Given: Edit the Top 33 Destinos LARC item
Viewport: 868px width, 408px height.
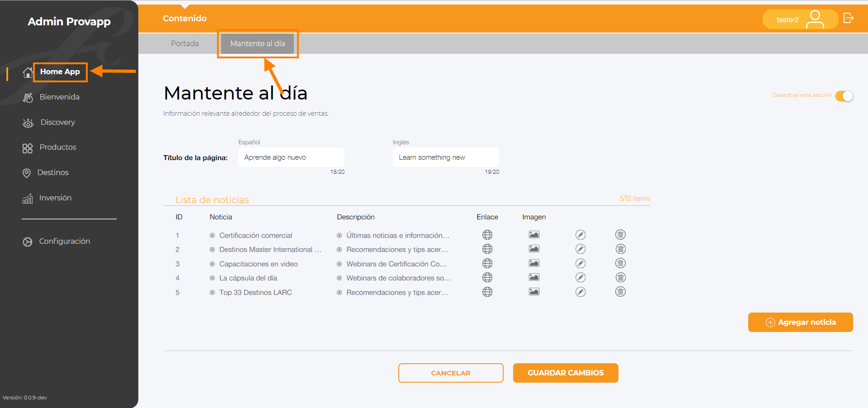Looking at the screenshot, I should 580,292.
